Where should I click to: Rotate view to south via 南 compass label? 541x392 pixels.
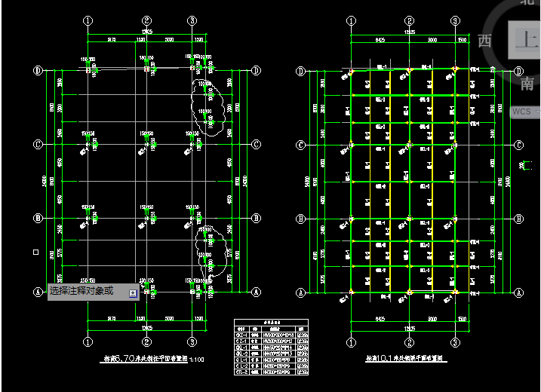click(527, 84)
